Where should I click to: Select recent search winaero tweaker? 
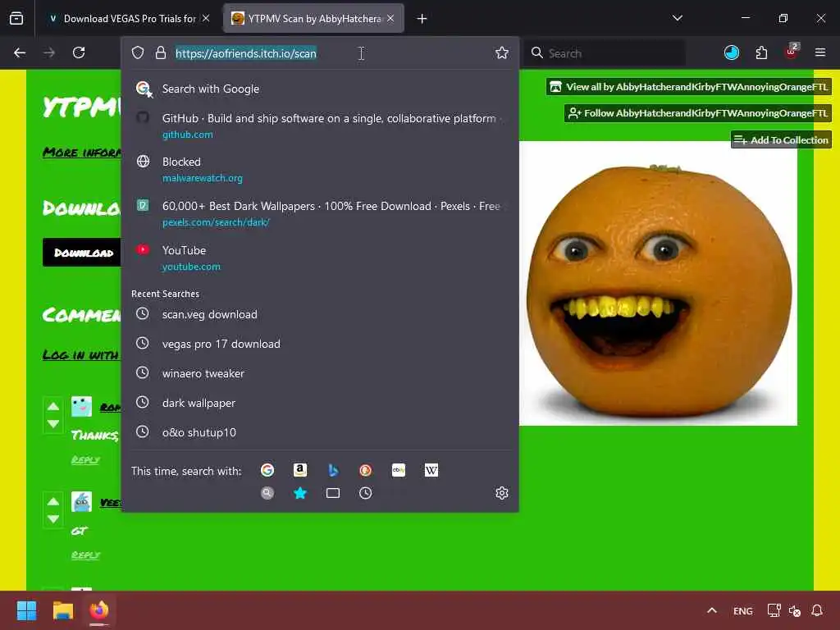(x=320, y=373)
